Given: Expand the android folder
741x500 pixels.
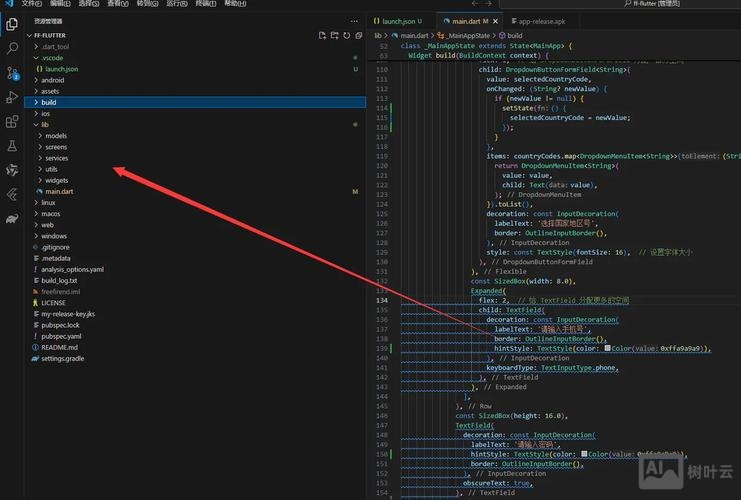Looking at the screenshot, I should [52, 80].
